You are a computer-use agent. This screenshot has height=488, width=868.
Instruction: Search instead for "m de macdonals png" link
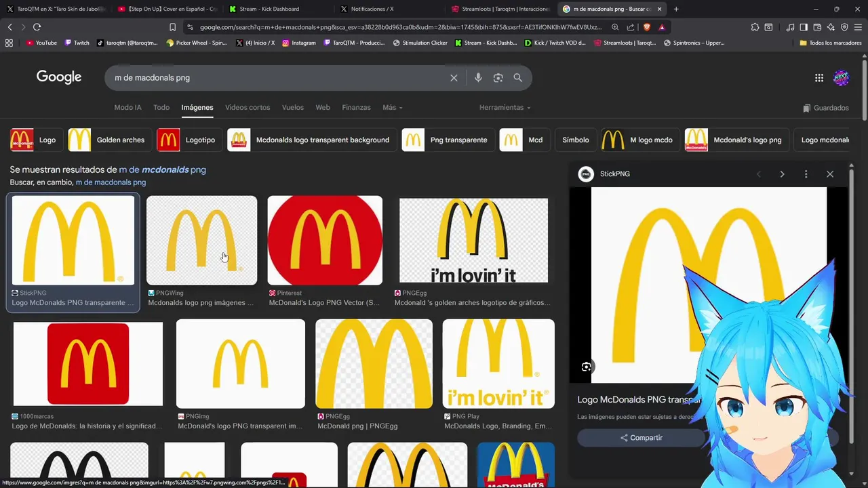(x=111, y=182)
